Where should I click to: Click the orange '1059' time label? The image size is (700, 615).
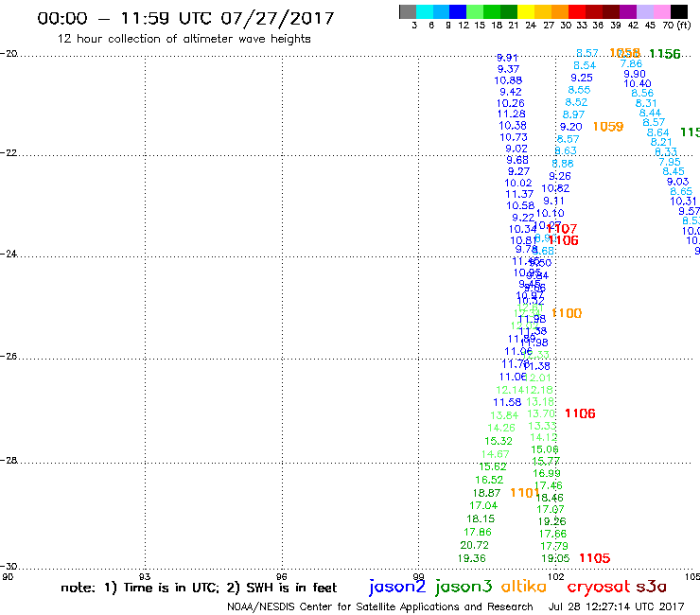coord(608,127)
